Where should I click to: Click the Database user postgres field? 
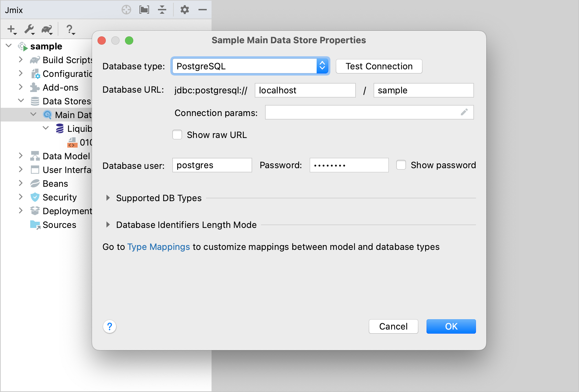[x=212, y=165]
